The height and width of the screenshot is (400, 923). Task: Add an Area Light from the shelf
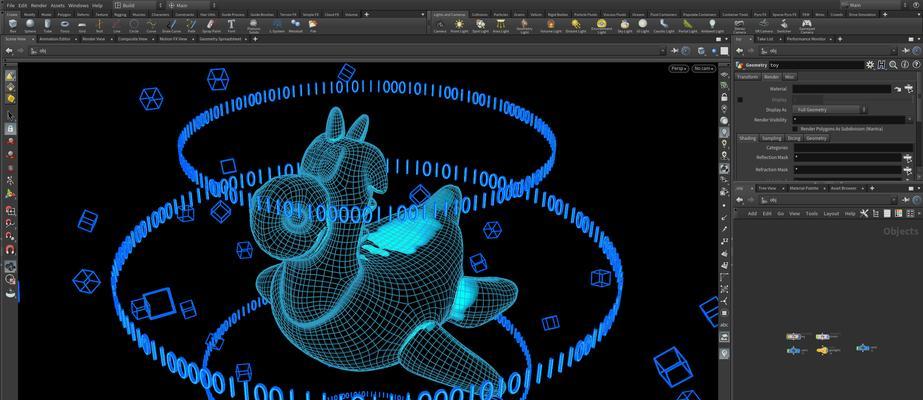501,25
